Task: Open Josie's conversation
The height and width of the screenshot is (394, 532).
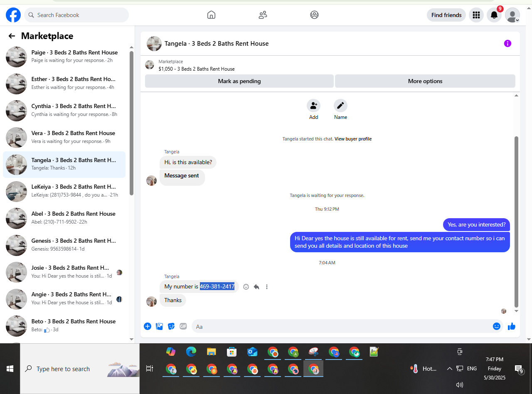Action: coord(64,272)
